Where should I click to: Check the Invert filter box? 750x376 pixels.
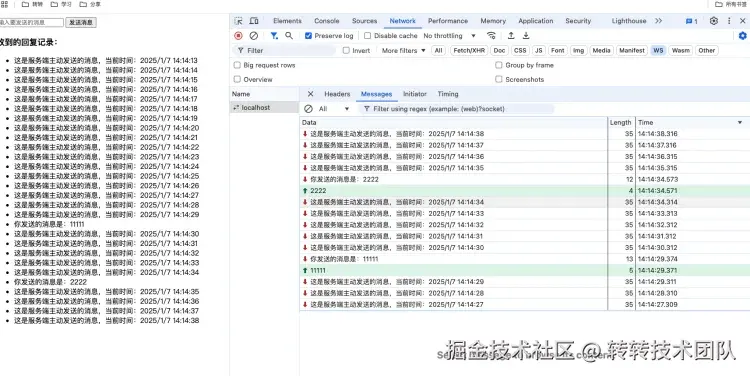click(346, 51)
